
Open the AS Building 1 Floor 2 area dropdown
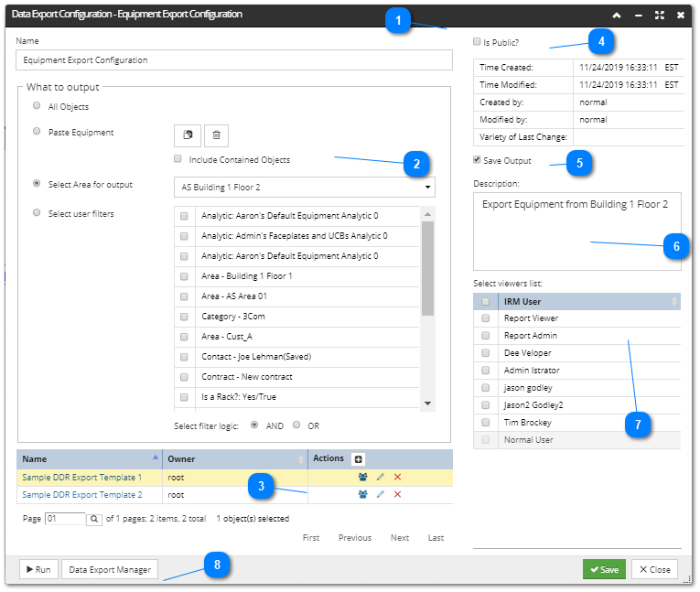pyautogui.click(x=305, y=188)
